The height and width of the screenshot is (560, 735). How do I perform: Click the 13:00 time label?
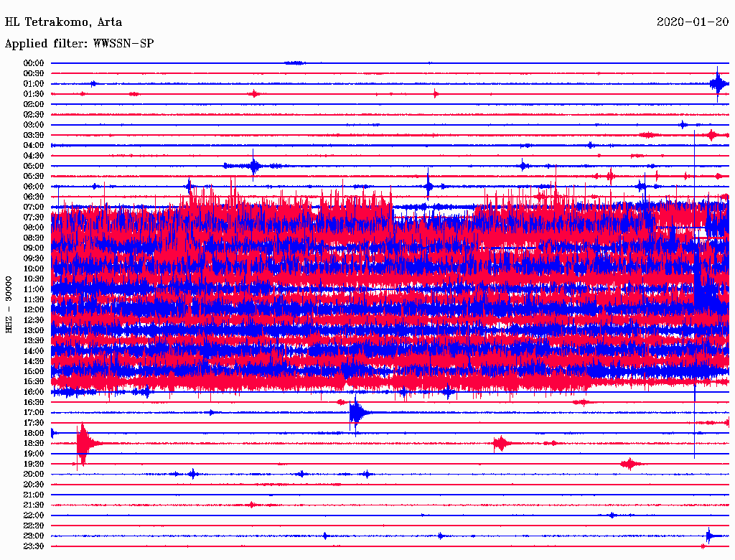pyautogui.click(x=34, y=331)
